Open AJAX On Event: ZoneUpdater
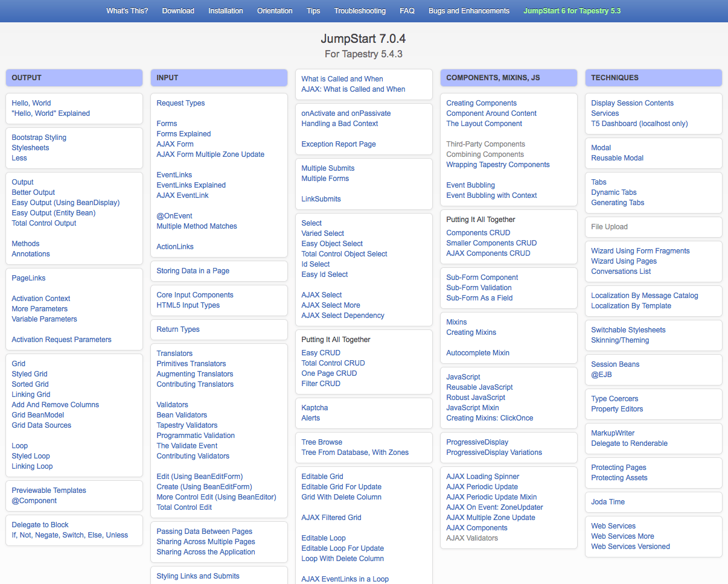728x584 pixels. pos(494,507)
